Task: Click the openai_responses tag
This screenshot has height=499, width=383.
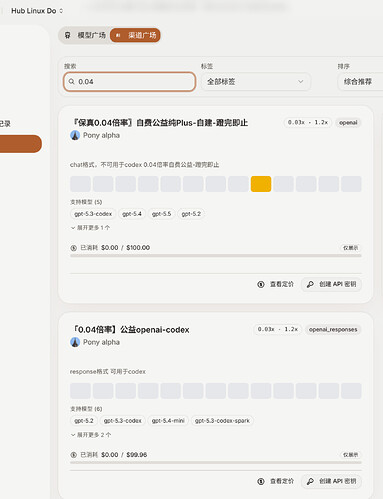Action: click(333, 329)
